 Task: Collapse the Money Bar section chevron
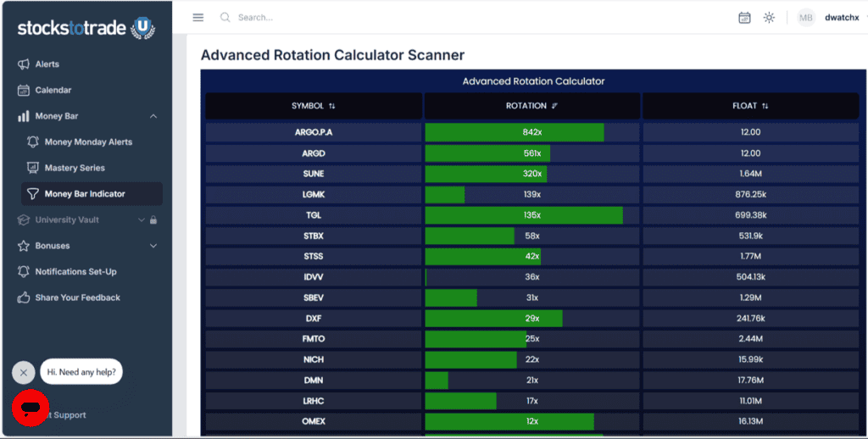click(x=153, y=116)
